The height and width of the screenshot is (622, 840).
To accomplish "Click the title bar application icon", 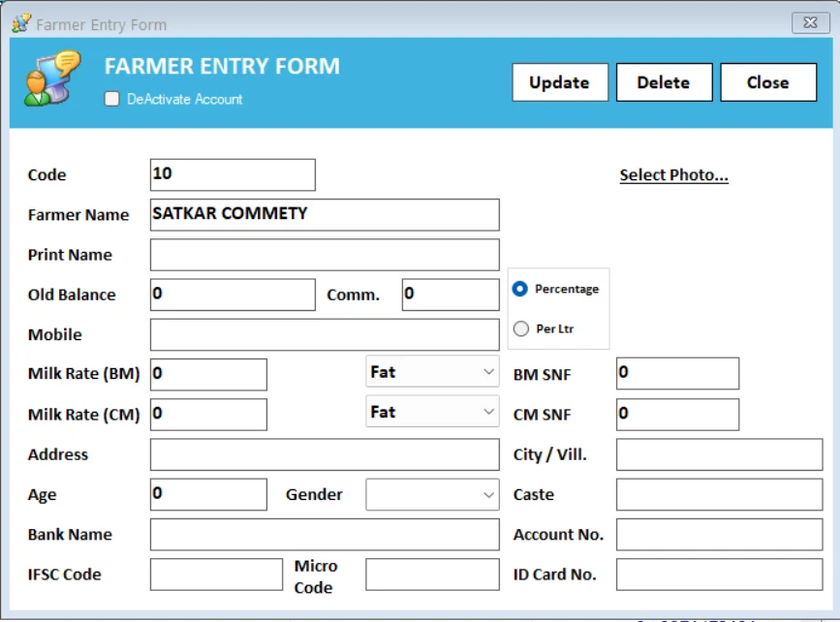I will [21, 23].
